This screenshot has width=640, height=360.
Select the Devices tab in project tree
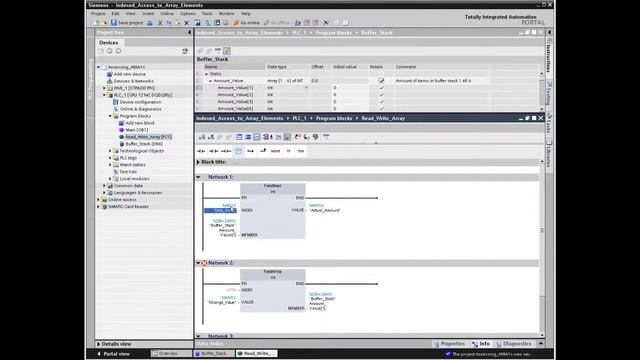pos(109,42)
